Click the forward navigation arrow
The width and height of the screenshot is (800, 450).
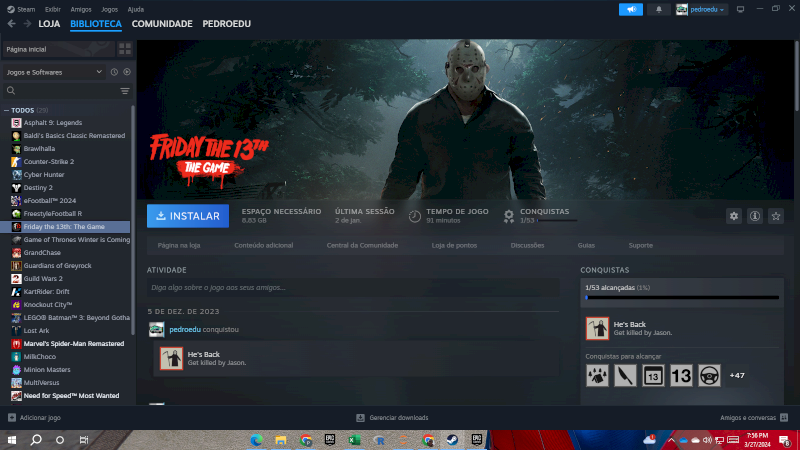27,23
